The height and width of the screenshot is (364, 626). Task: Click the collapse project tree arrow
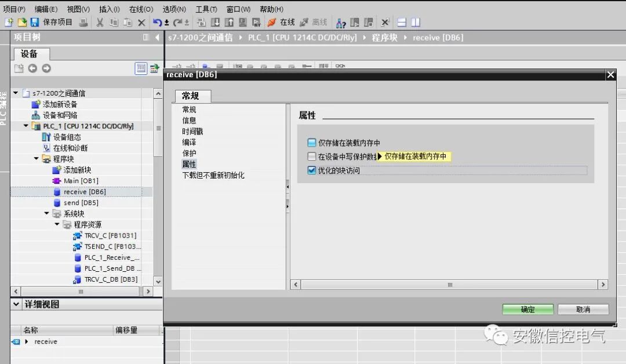(x=157, y=37)
